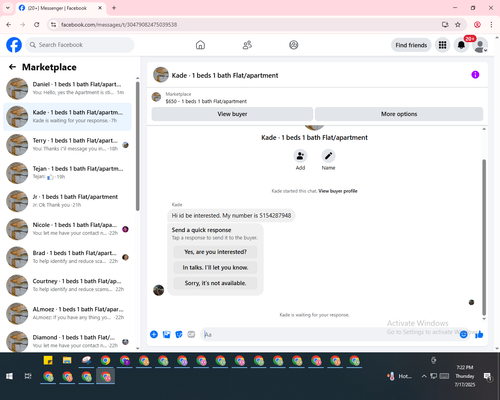Choose a GIF icon in composer
Screen dimensions: 500x400
coord(191,334)
